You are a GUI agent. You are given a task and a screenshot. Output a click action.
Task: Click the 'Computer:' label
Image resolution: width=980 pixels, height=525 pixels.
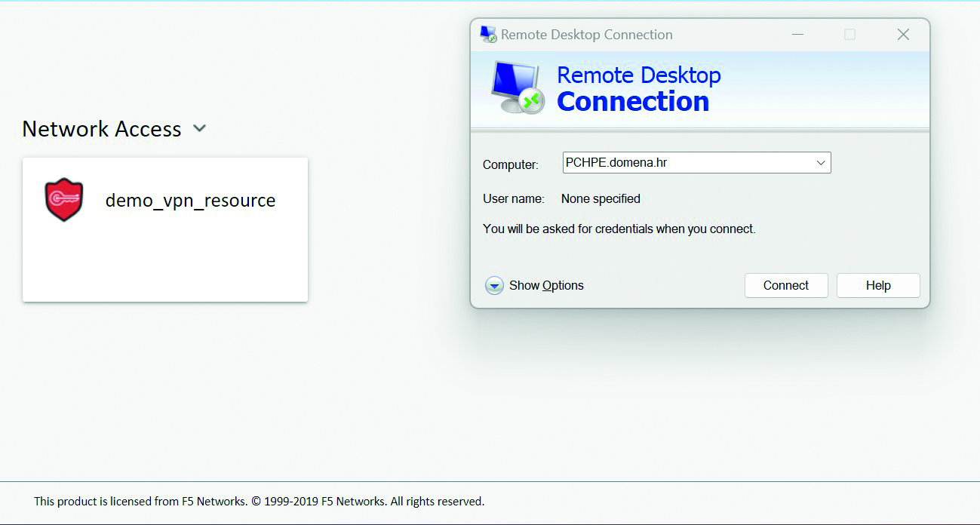click(x=511, y=164)
